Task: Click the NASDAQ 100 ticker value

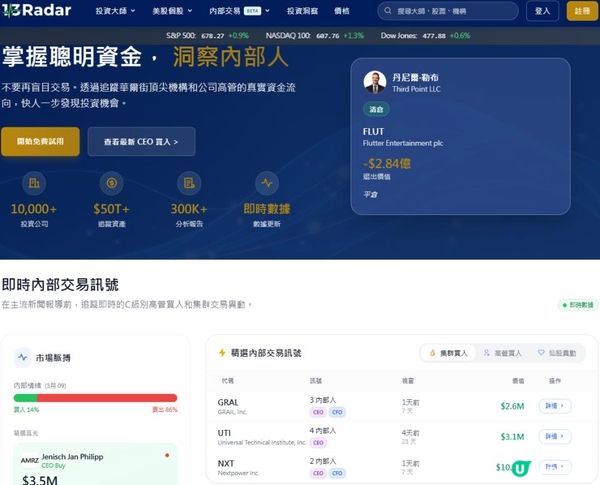Action: (x=328, y=36)
